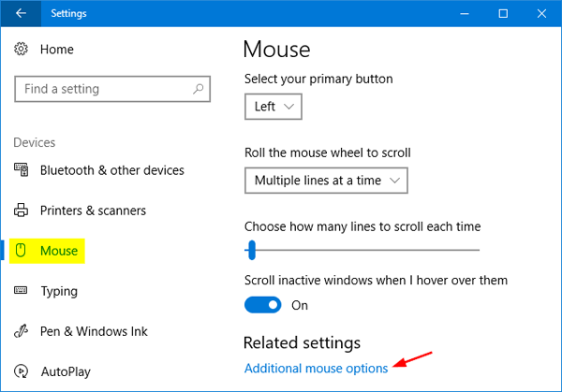Click the Pen & Windows Ink icon

coord(22,331)
